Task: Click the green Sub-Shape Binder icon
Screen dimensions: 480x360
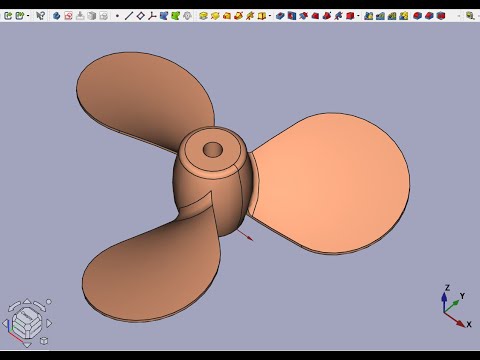Action: point(175,15)
